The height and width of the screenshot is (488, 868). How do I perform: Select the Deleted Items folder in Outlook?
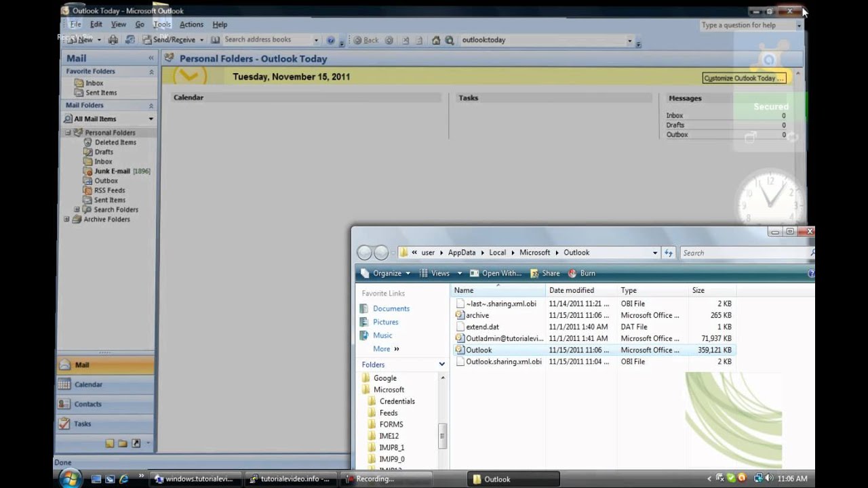[110, 142]
